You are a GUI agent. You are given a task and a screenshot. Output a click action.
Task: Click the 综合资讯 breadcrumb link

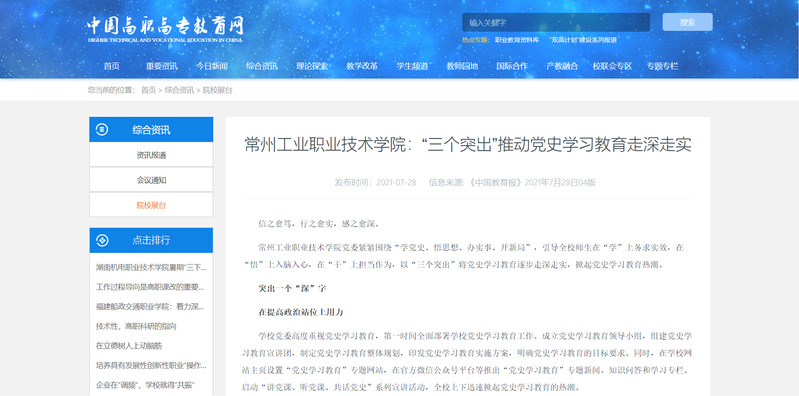tap(179, 90)
